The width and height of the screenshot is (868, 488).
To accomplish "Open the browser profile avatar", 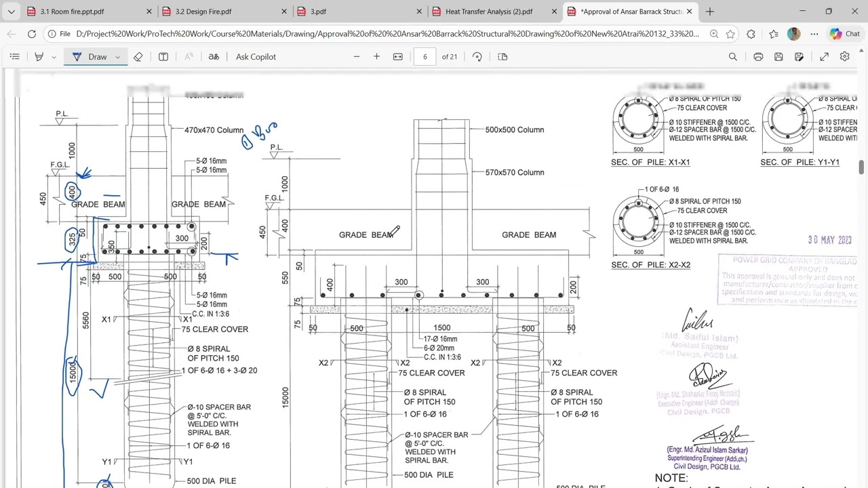I will (794, 34).
